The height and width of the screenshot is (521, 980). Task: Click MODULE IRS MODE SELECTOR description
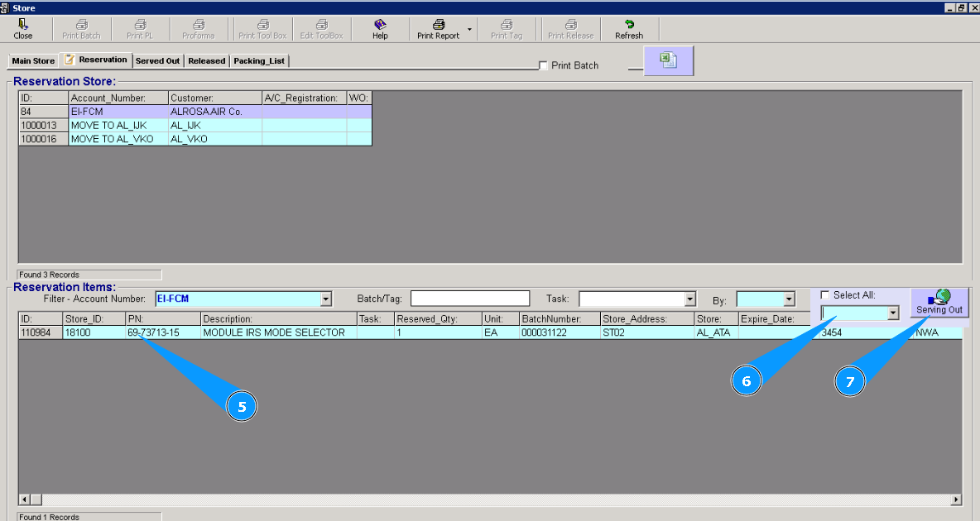click(x=279, y=332)
